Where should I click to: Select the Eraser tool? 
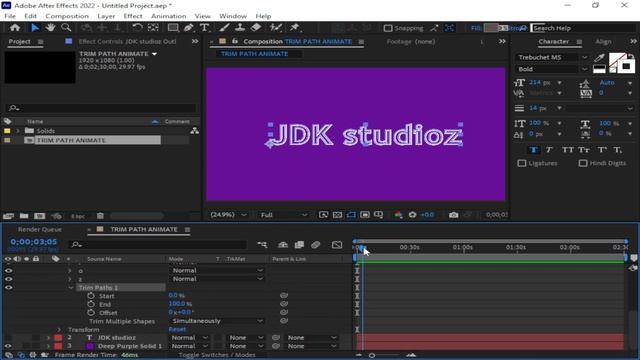click(x=256, y=28)
